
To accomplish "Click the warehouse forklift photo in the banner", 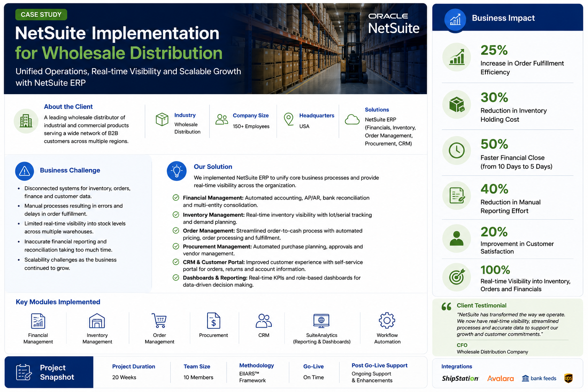I will 337,49.
